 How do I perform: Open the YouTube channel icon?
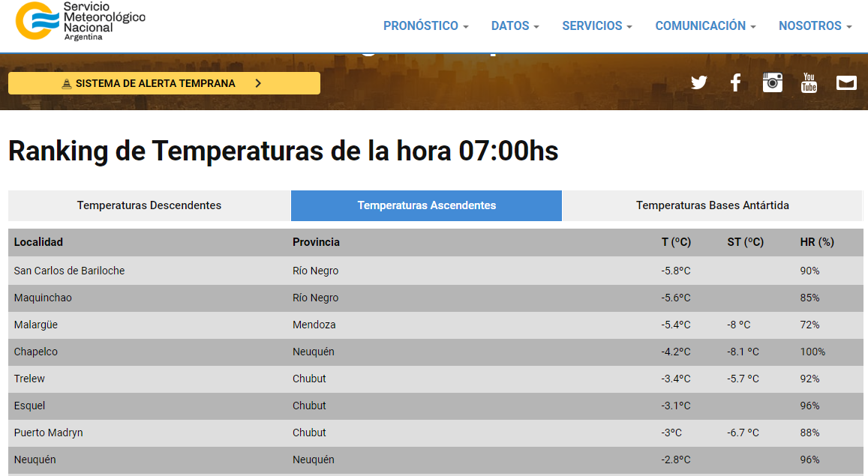809,82
